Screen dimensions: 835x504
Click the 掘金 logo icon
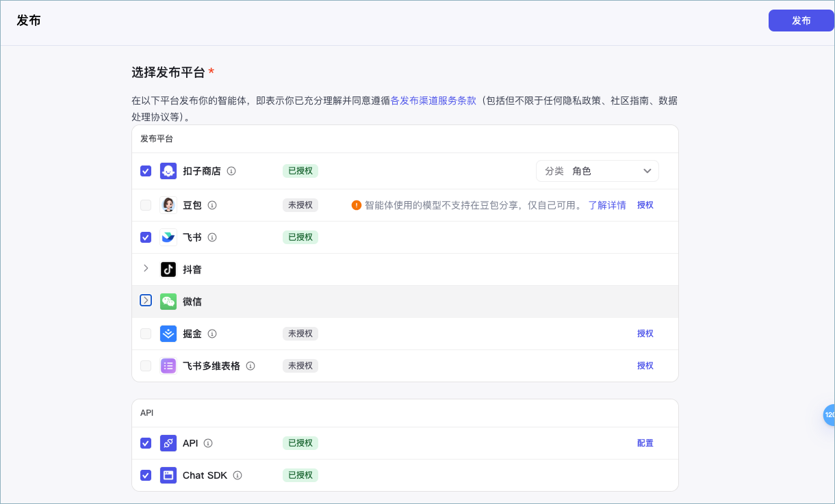[x=168, y=334]
